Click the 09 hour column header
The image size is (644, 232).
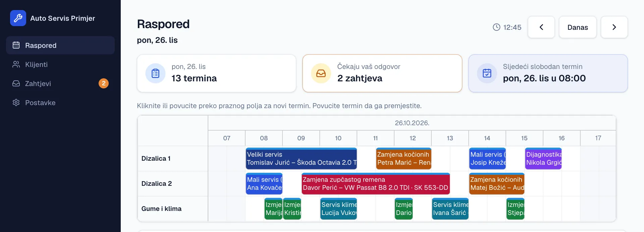[x=301, y=138]
